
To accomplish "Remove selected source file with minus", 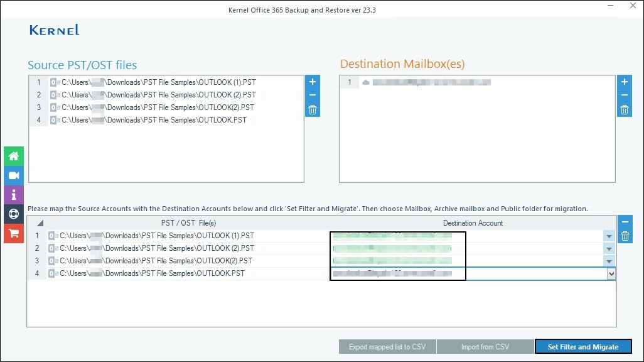I will (x=312, y=95).
